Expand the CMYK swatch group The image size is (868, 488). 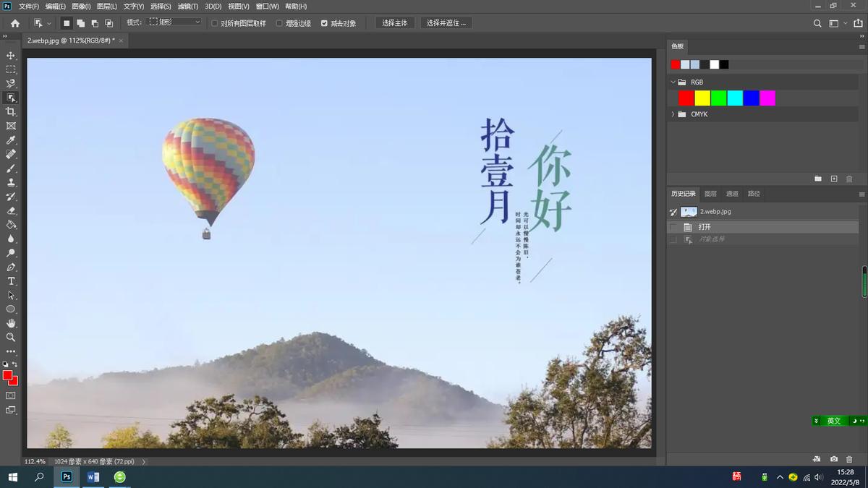pyautogui.click(x=673, y=114)
